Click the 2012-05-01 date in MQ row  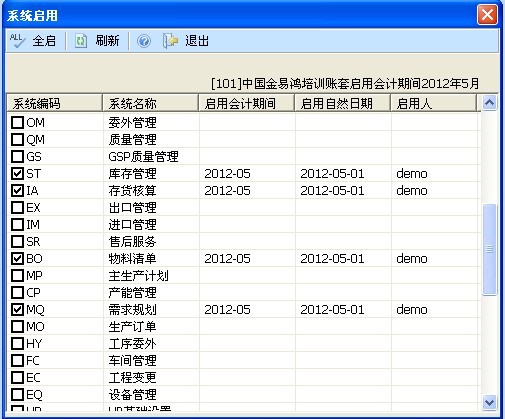click(332, 310)
